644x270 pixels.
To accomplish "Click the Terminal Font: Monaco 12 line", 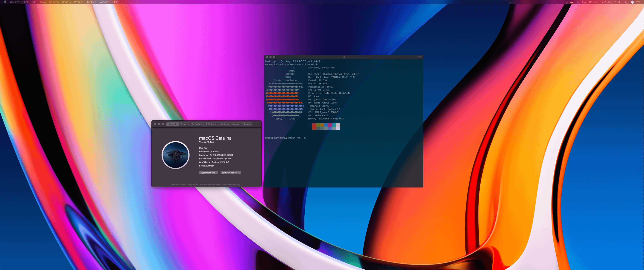I will tap(324, 109).
